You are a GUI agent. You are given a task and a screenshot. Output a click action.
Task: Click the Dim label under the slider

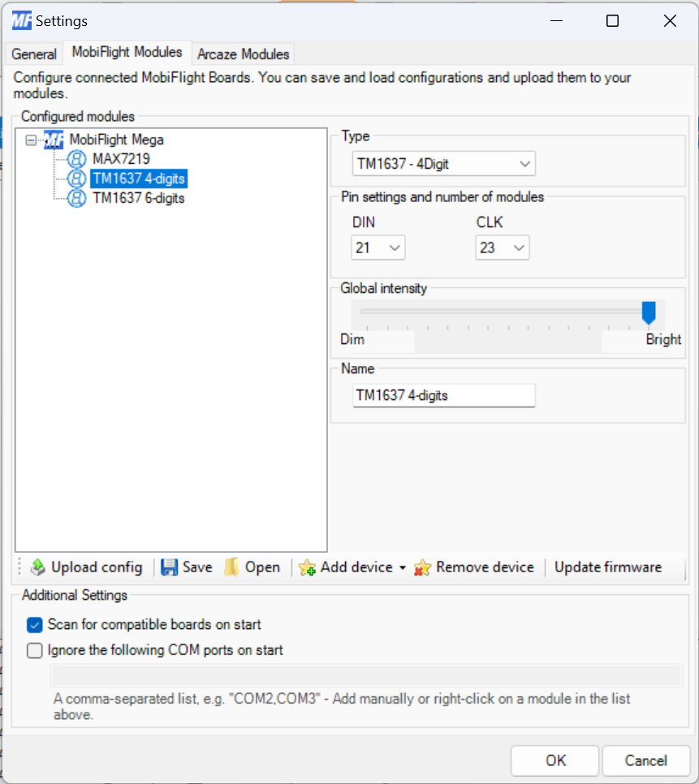click(352, 339)
